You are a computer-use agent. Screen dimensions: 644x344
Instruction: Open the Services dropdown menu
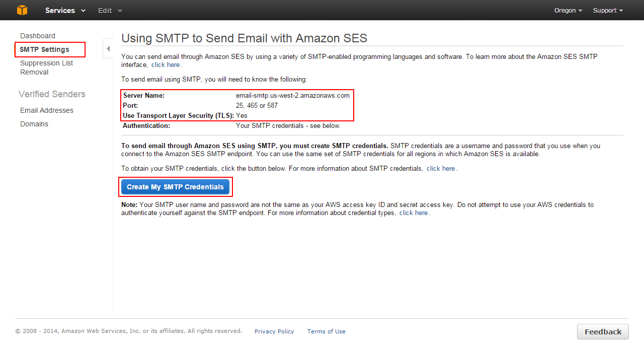[65, 10]
